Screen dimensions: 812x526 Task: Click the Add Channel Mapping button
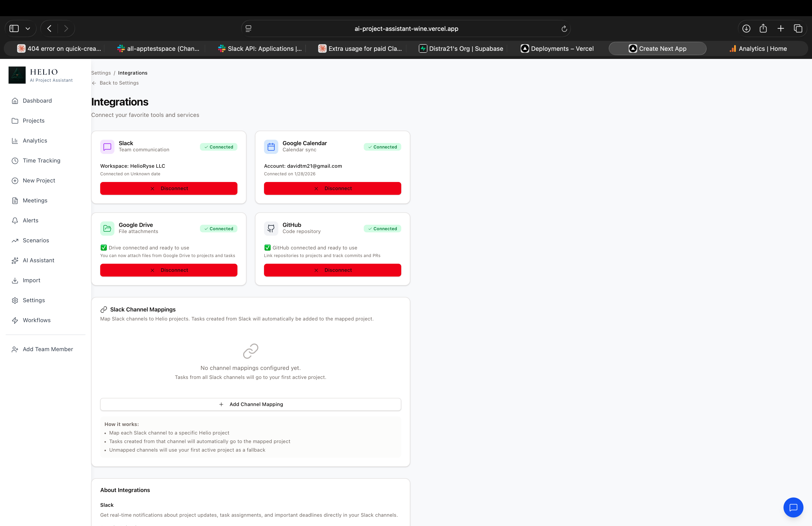click(x=251, y=404)
